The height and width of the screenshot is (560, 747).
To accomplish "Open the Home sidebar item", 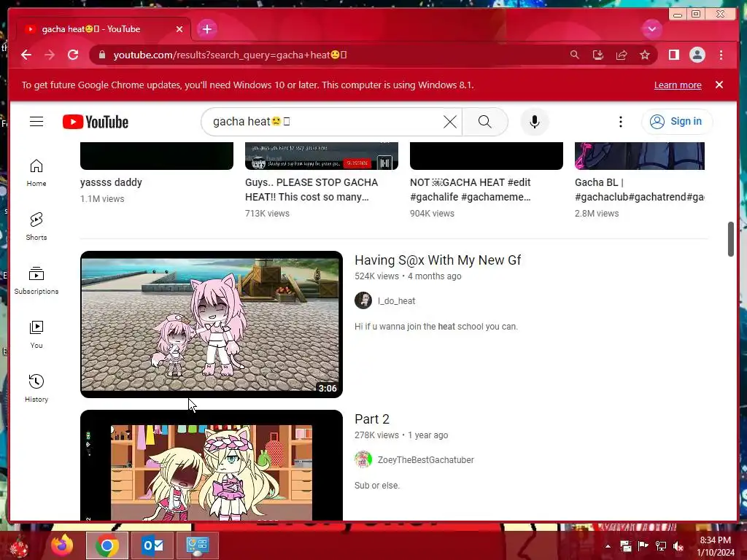I will click(x=36, y=172).
